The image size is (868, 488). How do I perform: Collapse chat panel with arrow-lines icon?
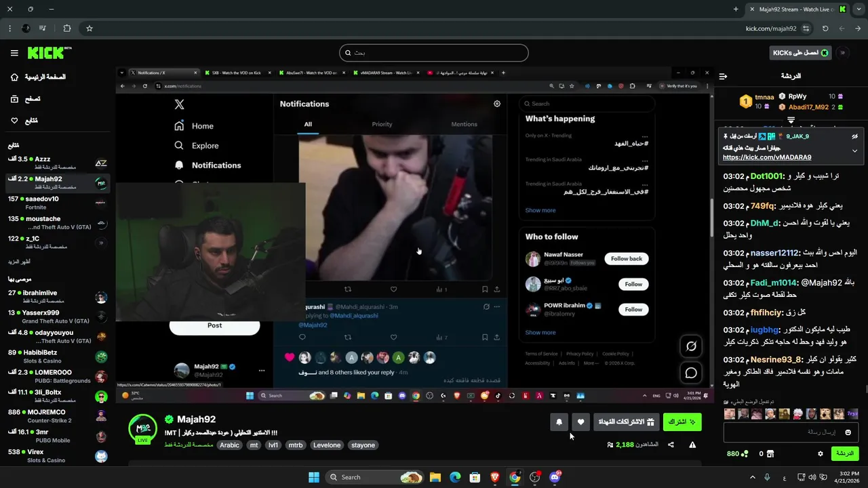723,77
